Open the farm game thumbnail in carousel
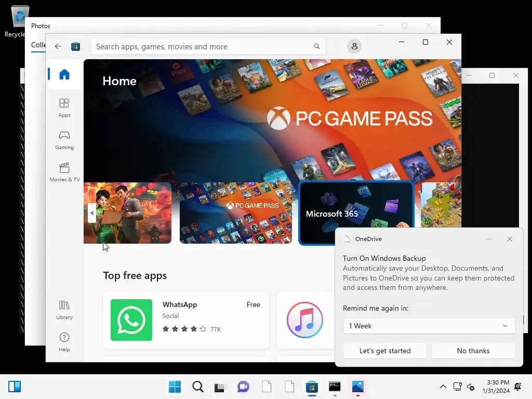The image size is (532, 399). click(x=441, y=205)
